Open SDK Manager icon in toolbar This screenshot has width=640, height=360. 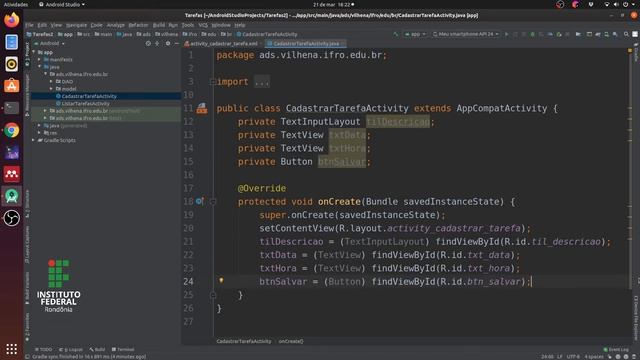coord(615,34)
